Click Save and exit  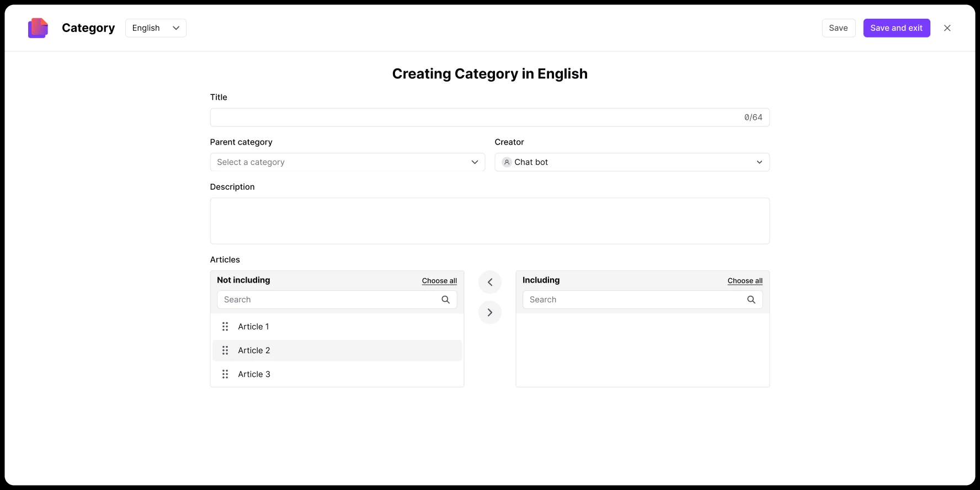(896, 28)
